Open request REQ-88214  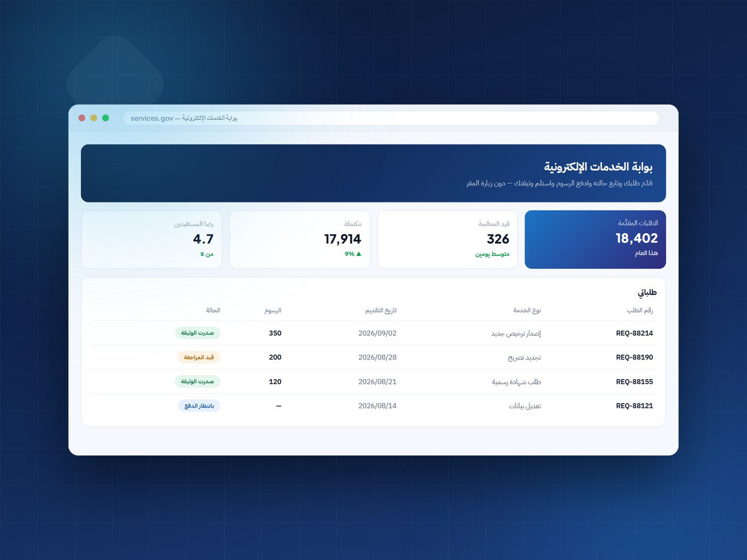click(x=634, y=333)
